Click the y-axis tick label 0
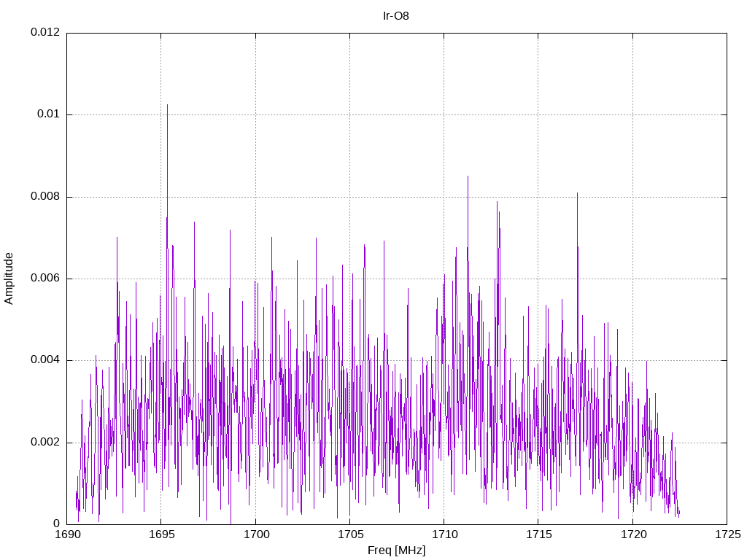The image size is (747, 560). tap(56, 524)
